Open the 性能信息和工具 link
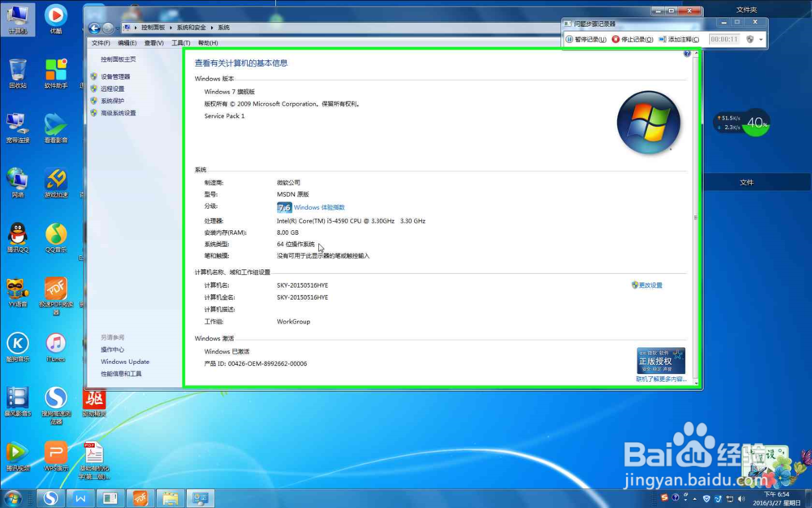The width and height of the screenshot is (812, 508). (121, 374)
